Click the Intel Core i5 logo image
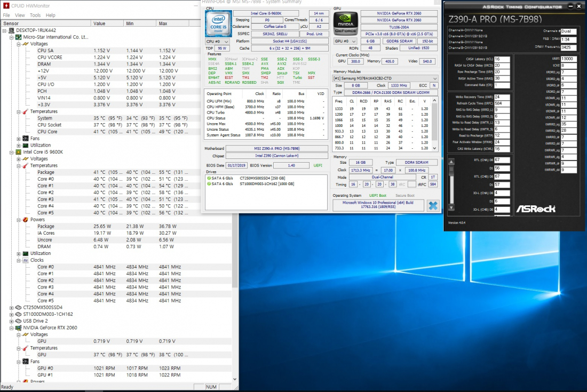Image resolution: width=587 pixels, height=392 pixels. tap(218, 23)
